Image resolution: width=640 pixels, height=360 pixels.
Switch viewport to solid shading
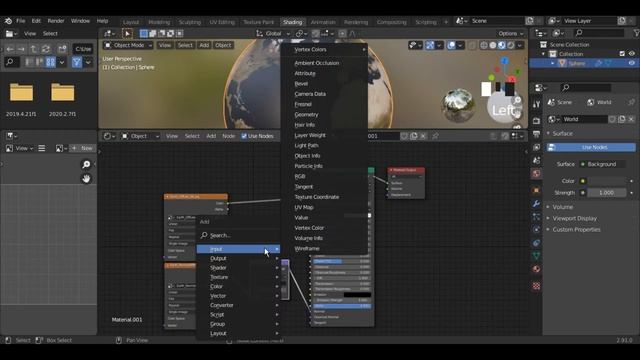pyautogui.click(x=493, y=45)
